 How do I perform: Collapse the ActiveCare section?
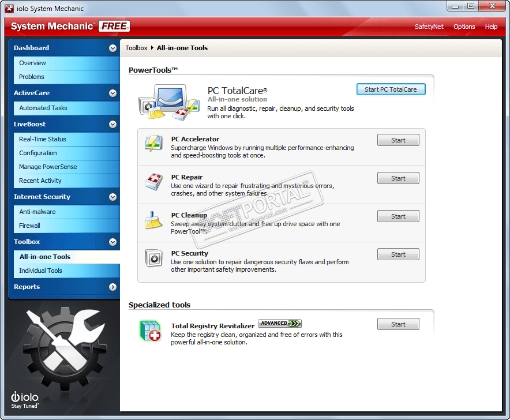pyautogui.click(x=112, y=93)
